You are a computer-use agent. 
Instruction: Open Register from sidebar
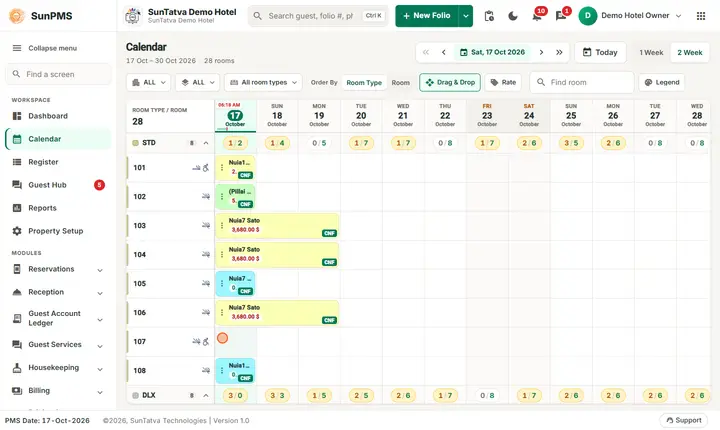pos(58,162)
